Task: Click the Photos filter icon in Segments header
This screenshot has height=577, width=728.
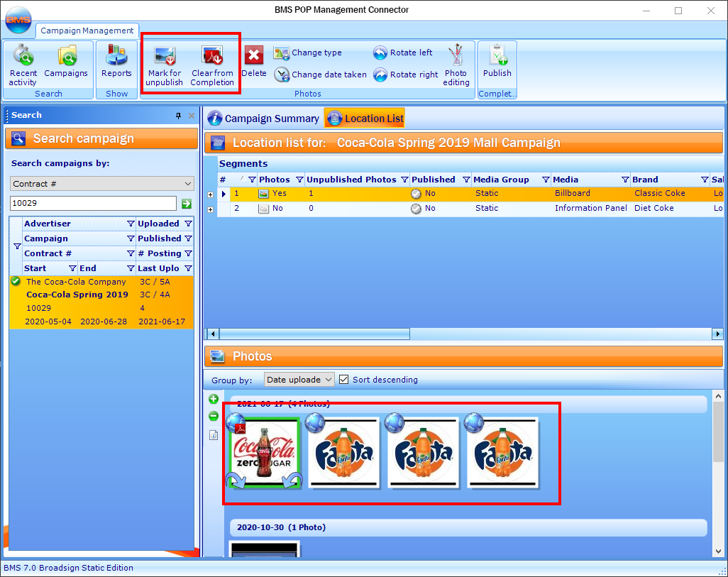Action: click(299, 180)
